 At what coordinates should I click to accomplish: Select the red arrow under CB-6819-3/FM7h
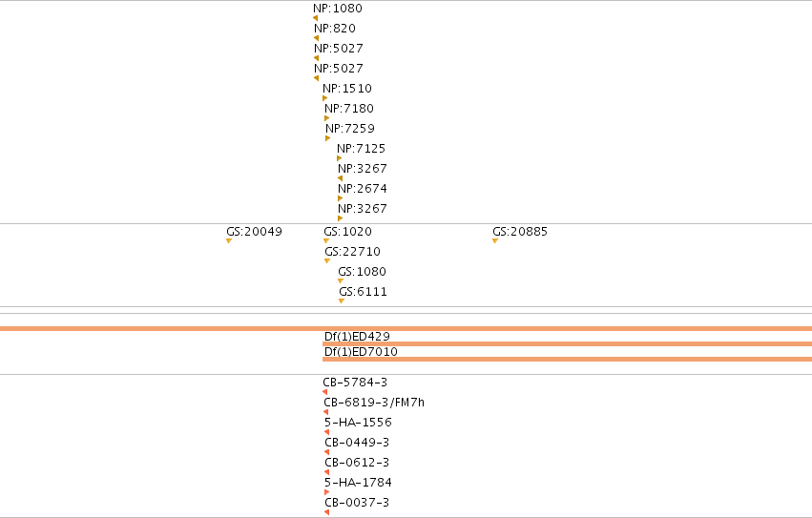coord(325,412)
